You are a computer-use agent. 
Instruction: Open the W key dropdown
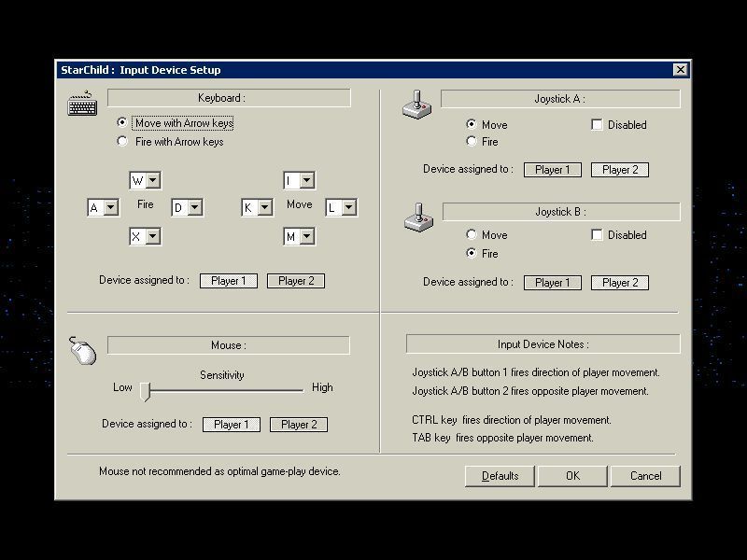145,179
